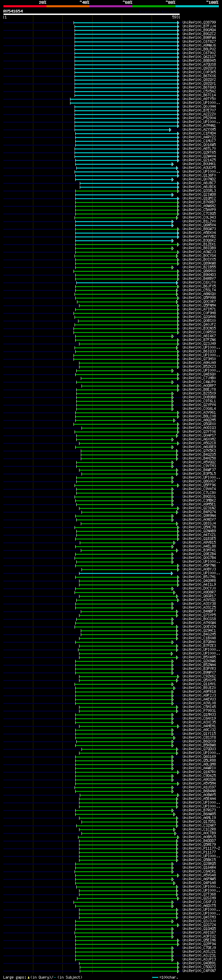Select hit label UniRef100_Q5FF96
Screen dimensions: 222x980
coord(199,485)
